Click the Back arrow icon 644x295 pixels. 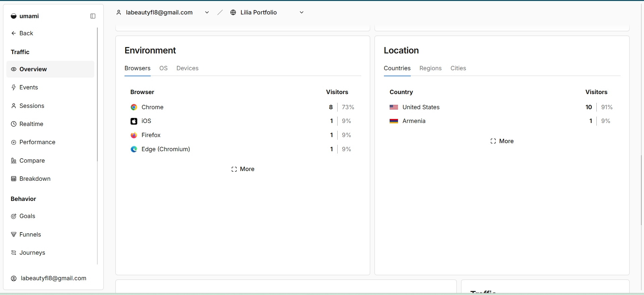coord(13,33)
